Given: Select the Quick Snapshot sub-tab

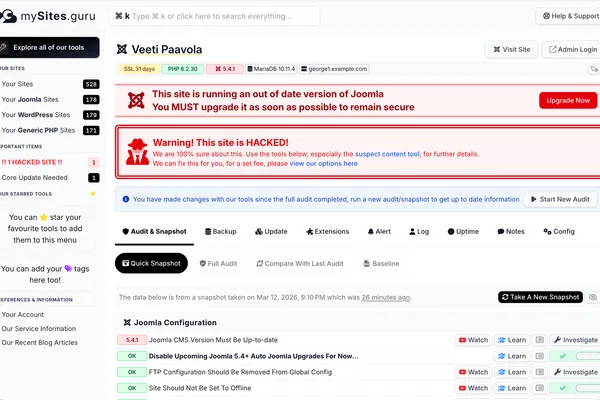Looking at the screenshot, I should [151, 263].
